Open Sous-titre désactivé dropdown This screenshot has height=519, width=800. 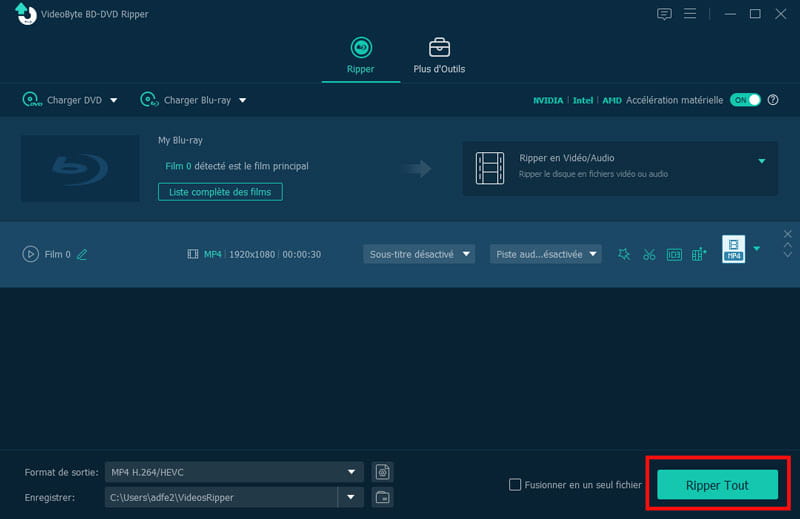tap(419, 254)
